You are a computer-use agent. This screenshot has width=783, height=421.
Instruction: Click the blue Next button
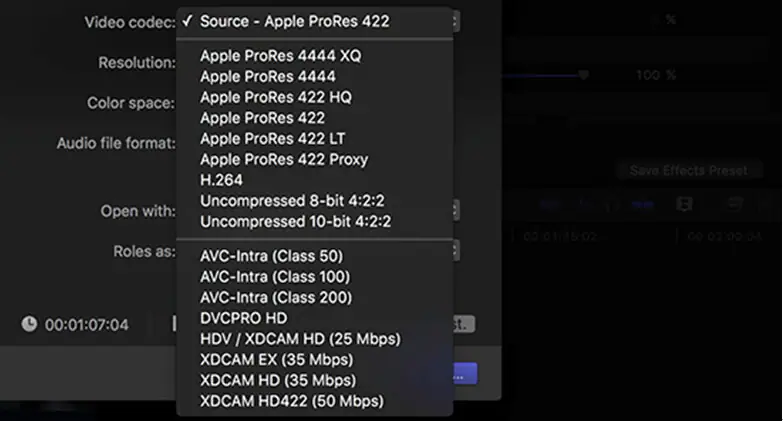click(465, 374)
